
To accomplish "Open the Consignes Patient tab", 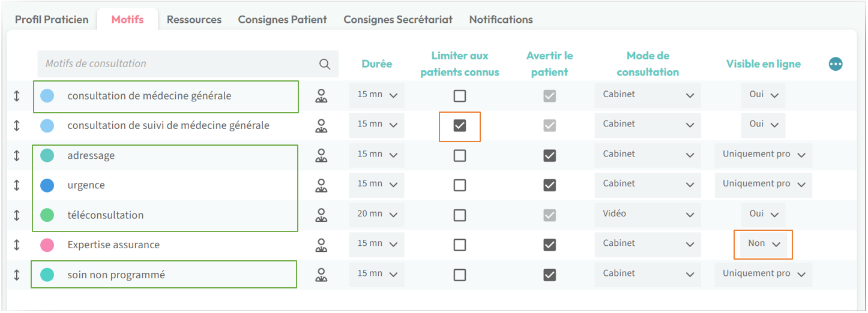I will 282,20.
